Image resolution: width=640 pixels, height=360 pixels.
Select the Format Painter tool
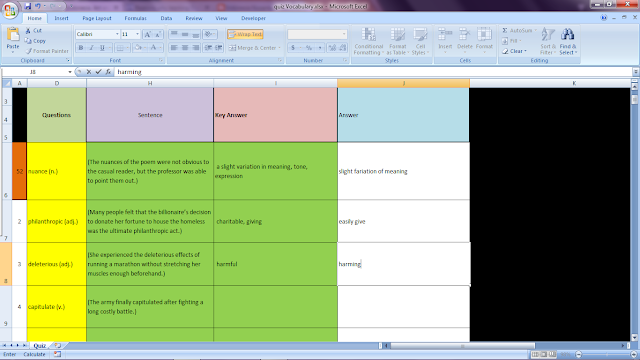pos(47,51)
